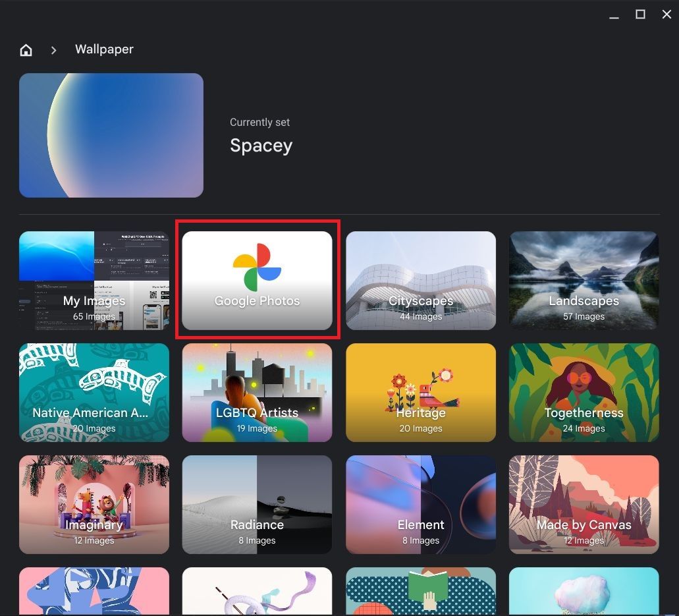Open the current Spacey wallpaper preview
This screenshot has height=616, width=679.
tap(111, 135)
